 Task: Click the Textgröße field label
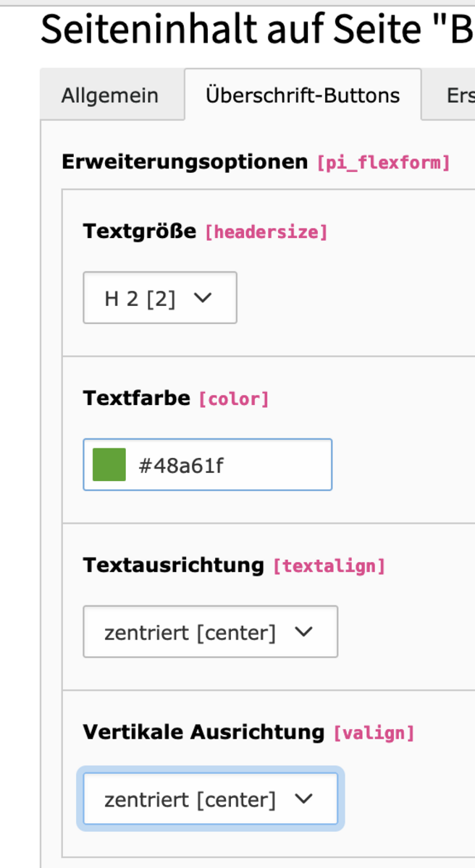click(139, 231)
